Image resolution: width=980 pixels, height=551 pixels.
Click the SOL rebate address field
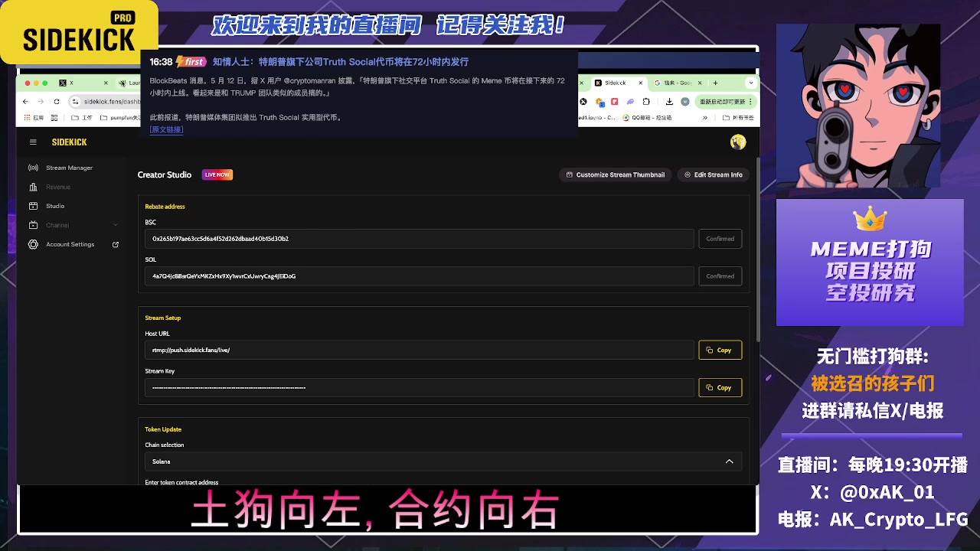tap(420, 276)
